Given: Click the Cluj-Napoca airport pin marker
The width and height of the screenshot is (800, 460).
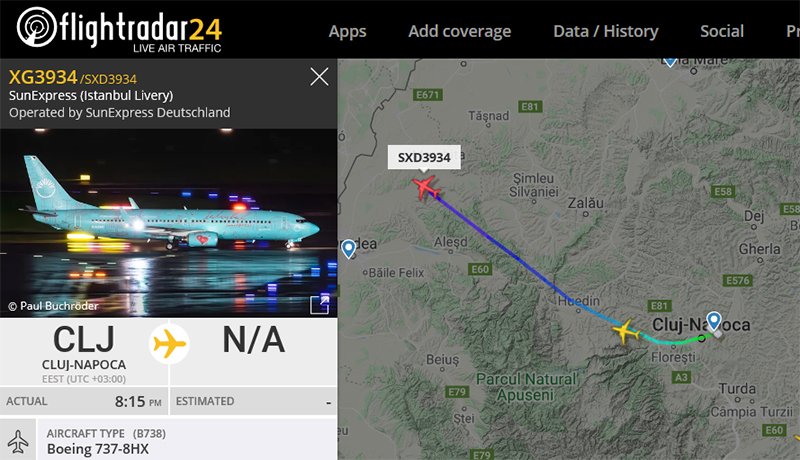Looking at the screenshot, I should pyautogui.click(x=713, y=322).
